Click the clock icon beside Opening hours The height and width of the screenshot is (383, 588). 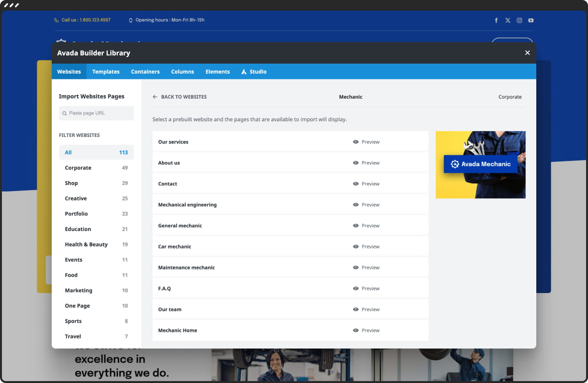click(x=131, y=20)
